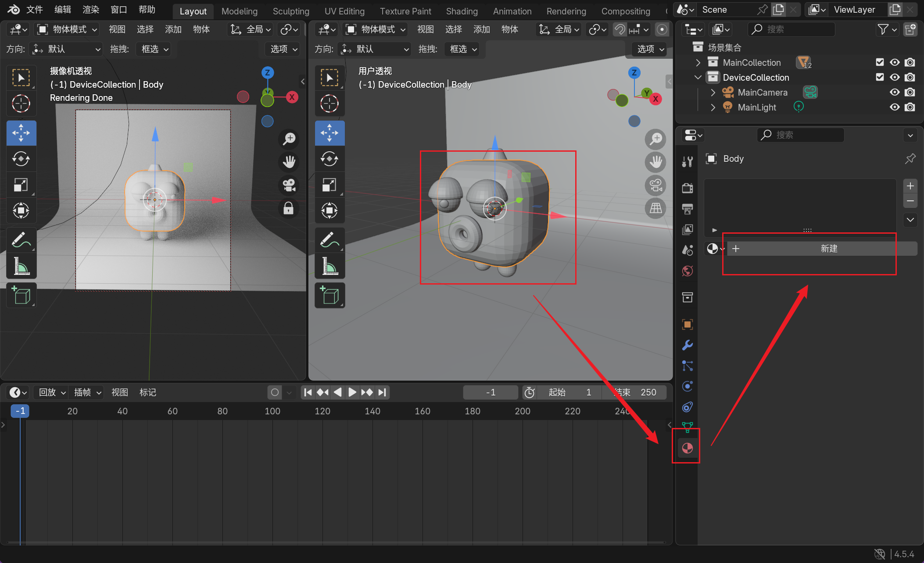Hide MainLight in viewport
The image size is (924, 563).
(x=894, y=107)
